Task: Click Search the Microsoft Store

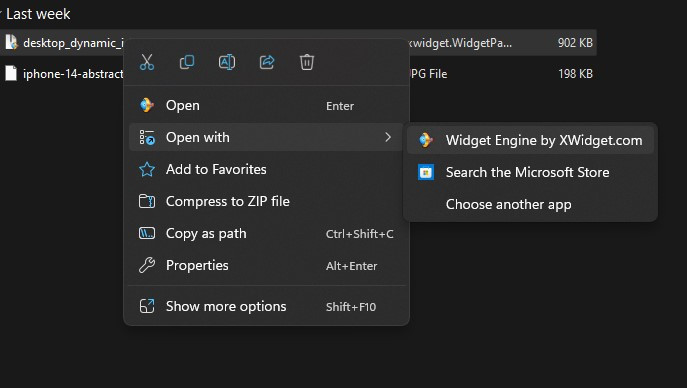Action: 530,173
